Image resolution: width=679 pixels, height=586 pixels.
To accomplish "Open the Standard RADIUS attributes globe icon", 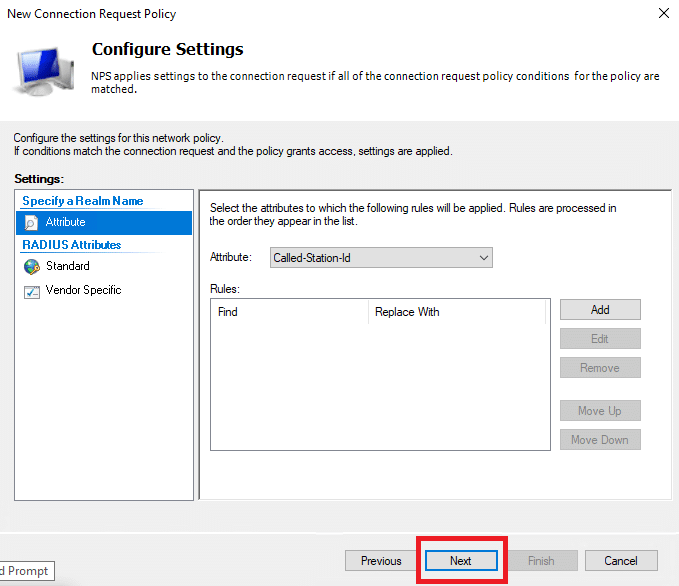I will click(31, 267).
